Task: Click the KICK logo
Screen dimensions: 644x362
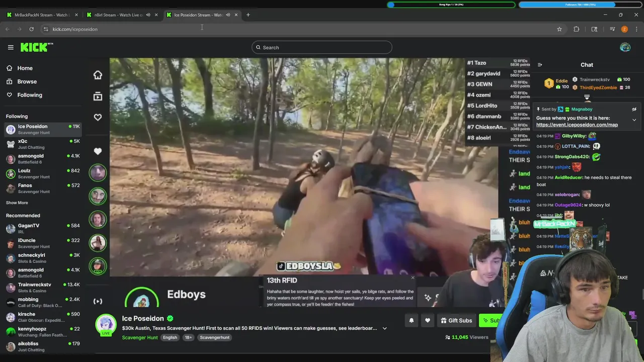Action: [x=37, y=47]
